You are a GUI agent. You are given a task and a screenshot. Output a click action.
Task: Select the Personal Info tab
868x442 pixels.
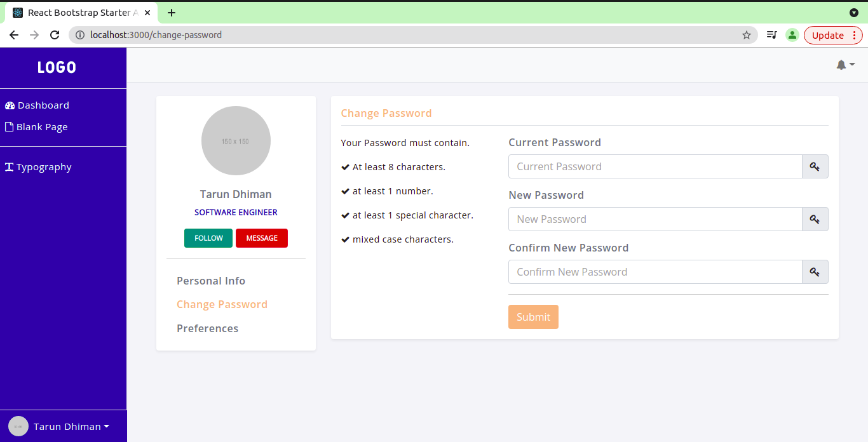coord(211,281)
